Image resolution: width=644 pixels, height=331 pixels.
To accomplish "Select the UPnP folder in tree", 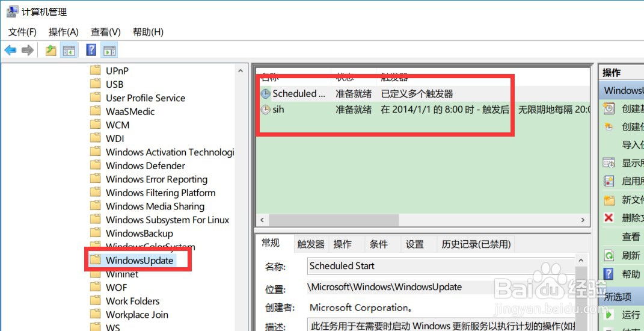I will tap(117, 71).
